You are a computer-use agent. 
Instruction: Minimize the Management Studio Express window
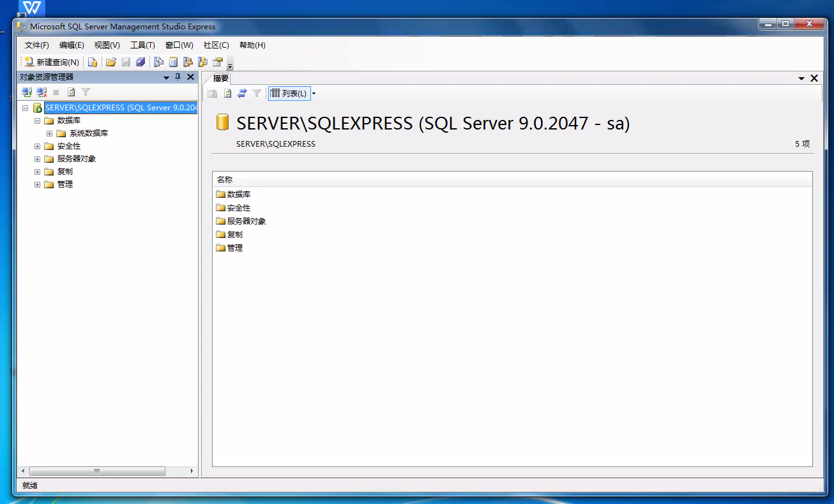(x=768, y=24)
